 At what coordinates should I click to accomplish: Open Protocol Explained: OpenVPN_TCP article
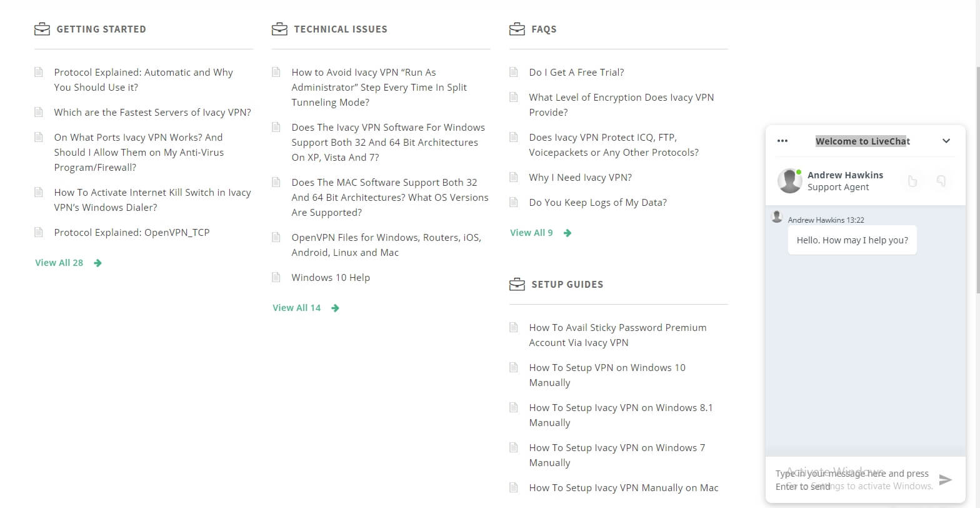click(x=132, y=232)
